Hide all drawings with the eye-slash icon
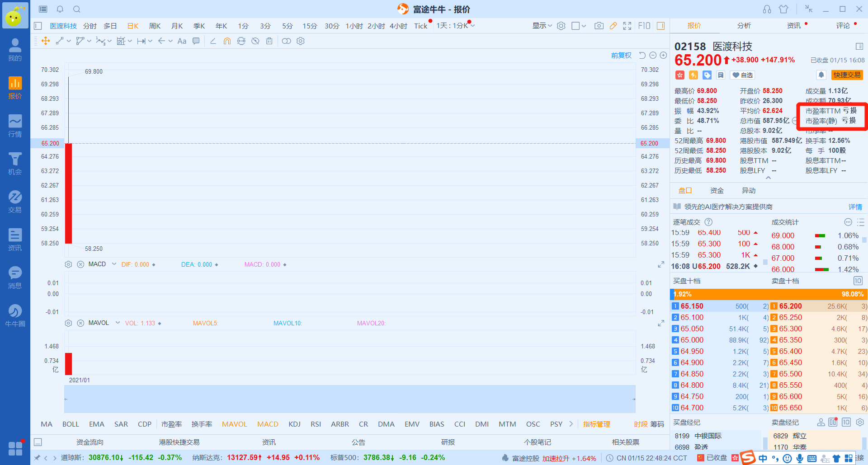Viewport: 868px width, 465px height. point(255,41)
